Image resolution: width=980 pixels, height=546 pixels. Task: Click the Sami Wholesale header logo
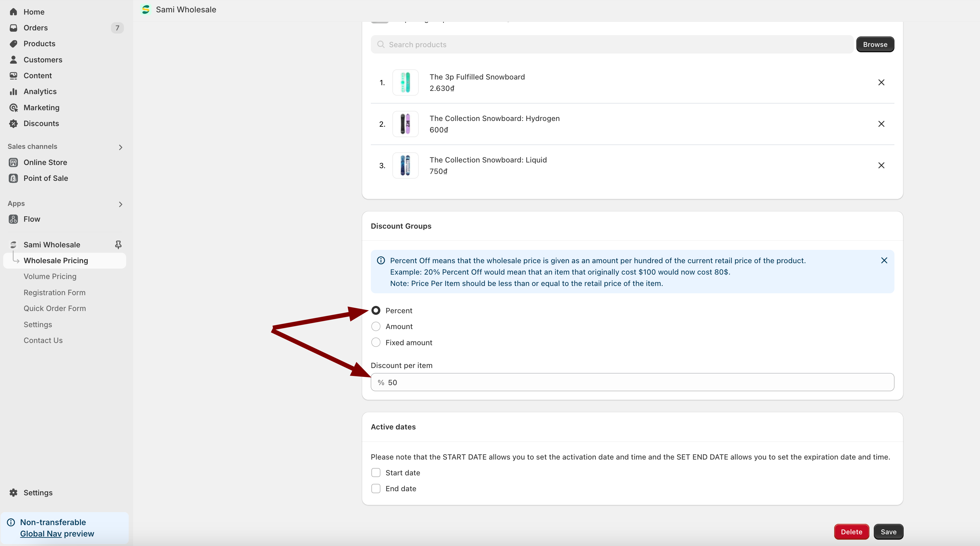146,10
